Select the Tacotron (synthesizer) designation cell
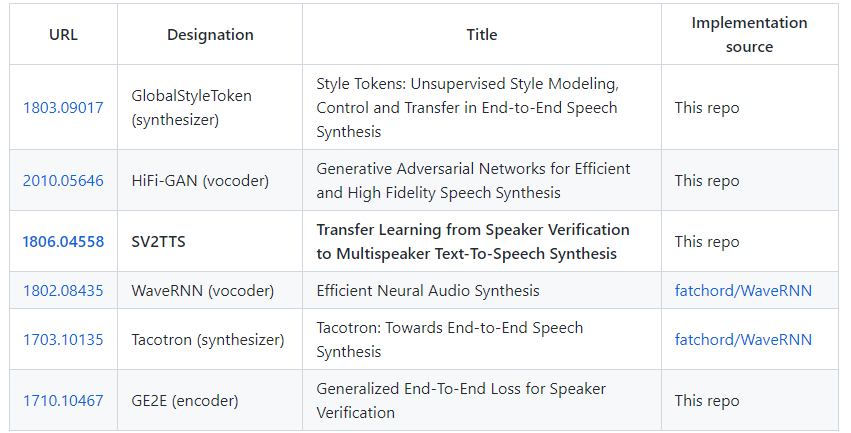This screenshot has height=433, width=851. pyautogui.click(x=210, y=340)
